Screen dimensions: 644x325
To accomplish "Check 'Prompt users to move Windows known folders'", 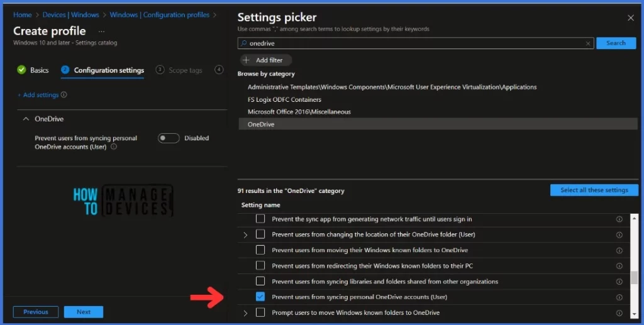I will (260, 312).
